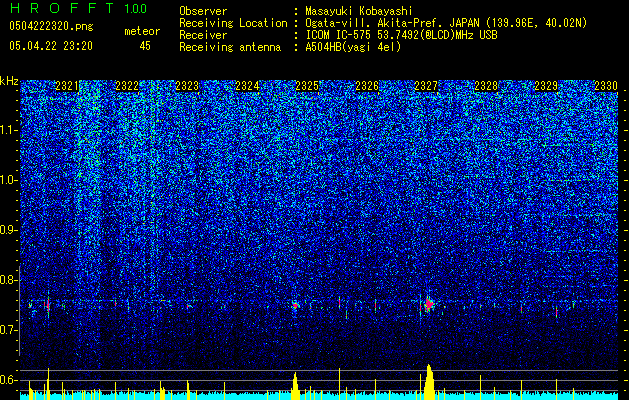Click the yellow intensity peak near 2325

point(296,386)
